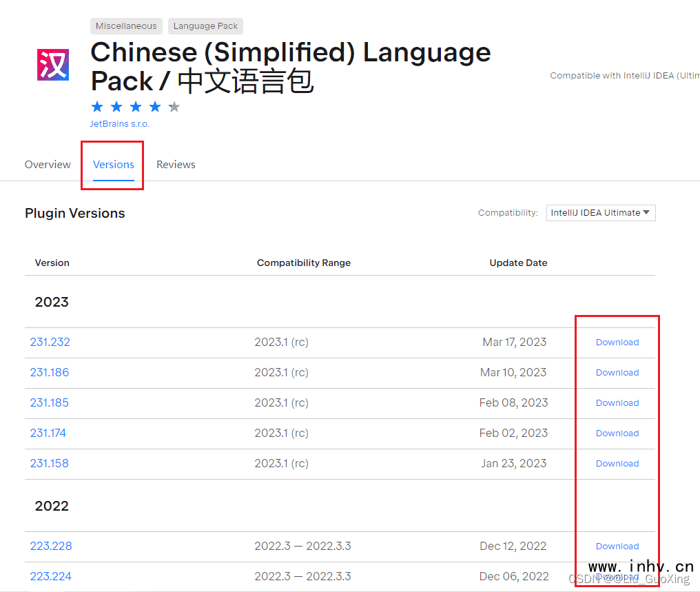
Task: Click the Dec 12, 2022 update date
Action: tap(513, 546)
